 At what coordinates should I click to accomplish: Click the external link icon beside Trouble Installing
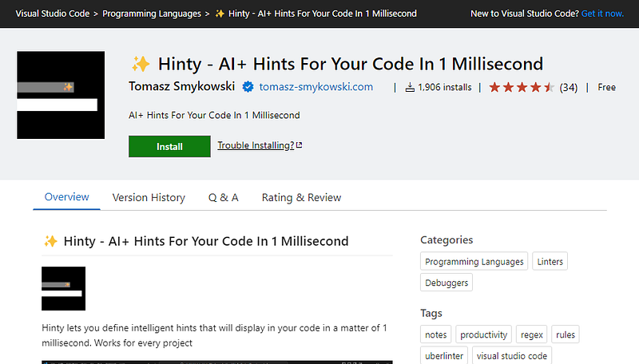click(x=299, y=145)
